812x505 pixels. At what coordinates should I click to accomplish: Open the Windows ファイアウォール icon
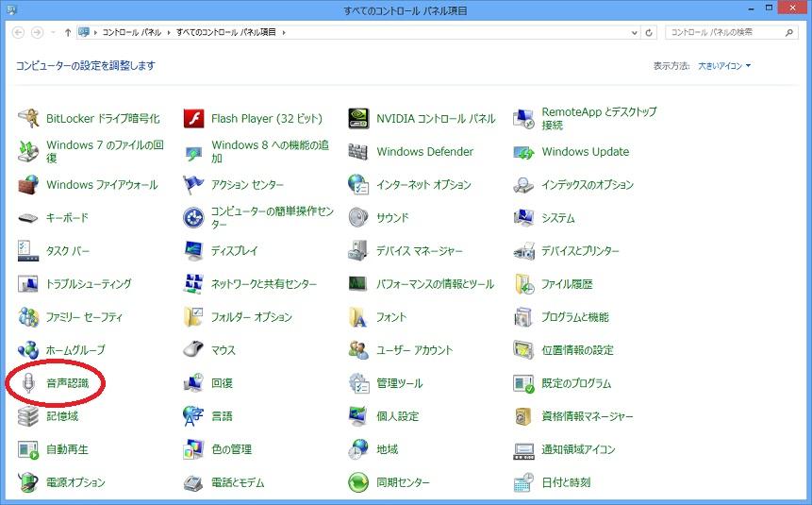coord(28,185)
